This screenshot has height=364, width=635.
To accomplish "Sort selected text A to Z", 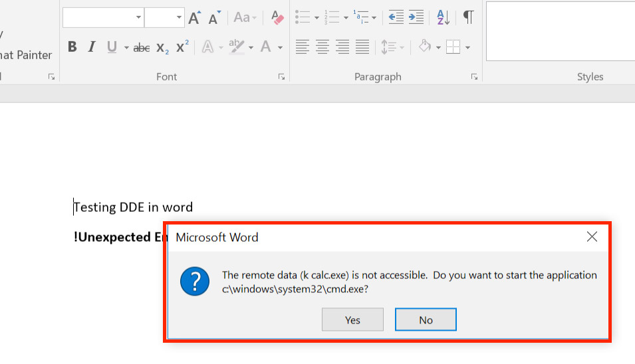I will point(444,17).
